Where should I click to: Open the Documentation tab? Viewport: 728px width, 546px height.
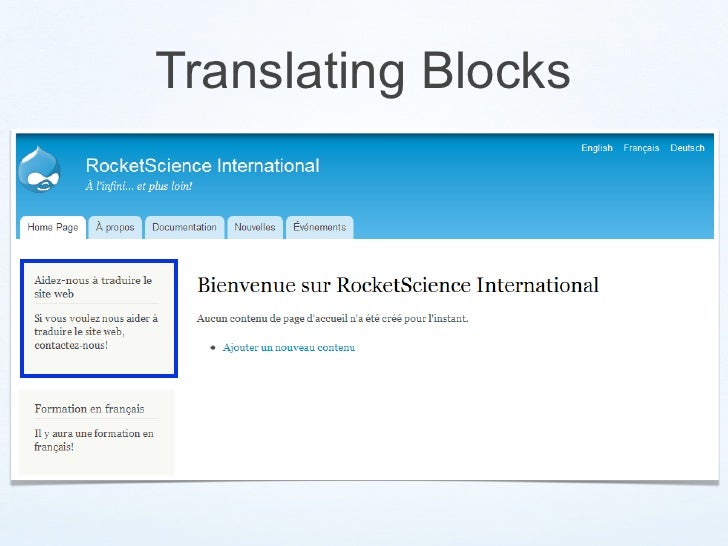coord(184,228)
